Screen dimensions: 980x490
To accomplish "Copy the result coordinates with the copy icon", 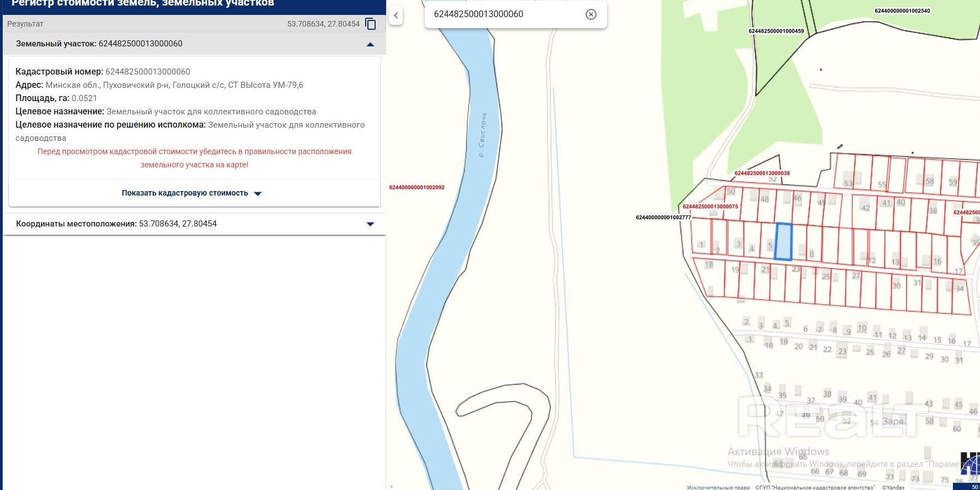I will [371, 24].
